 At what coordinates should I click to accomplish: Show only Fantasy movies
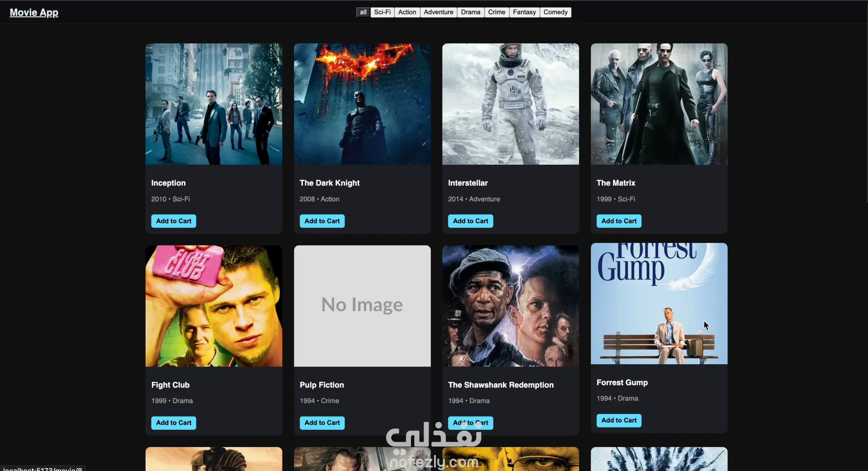524,12
